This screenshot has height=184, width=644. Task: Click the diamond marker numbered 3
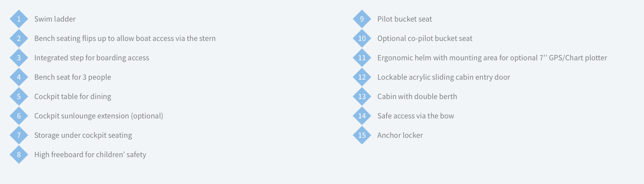19,58
